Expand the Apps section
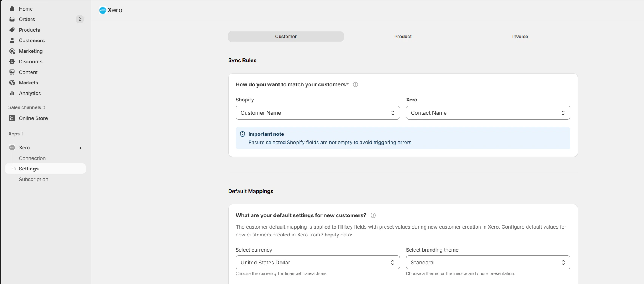 [x=16, y=134]
